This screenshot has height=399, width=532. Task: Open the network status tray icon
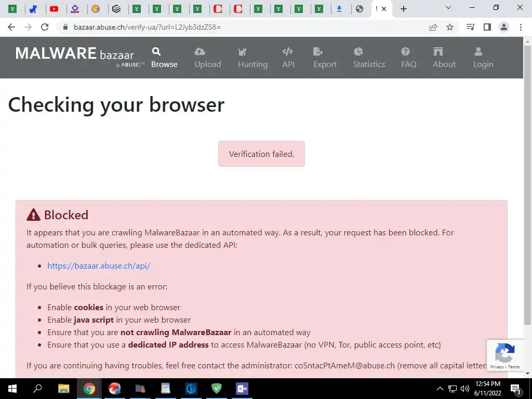(x=453, y=389)
